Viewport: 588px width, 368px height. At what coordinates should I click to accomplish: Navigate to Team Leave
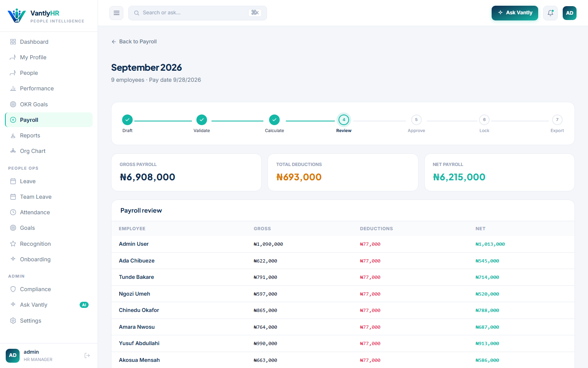pos(49,197)
